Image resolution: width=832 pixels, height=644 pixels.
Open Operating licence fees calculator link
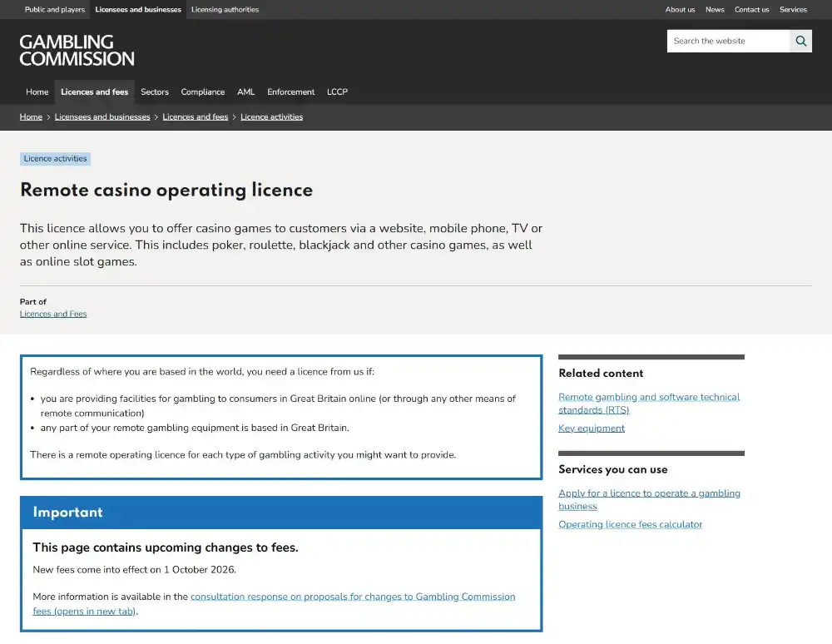[630, 524]
